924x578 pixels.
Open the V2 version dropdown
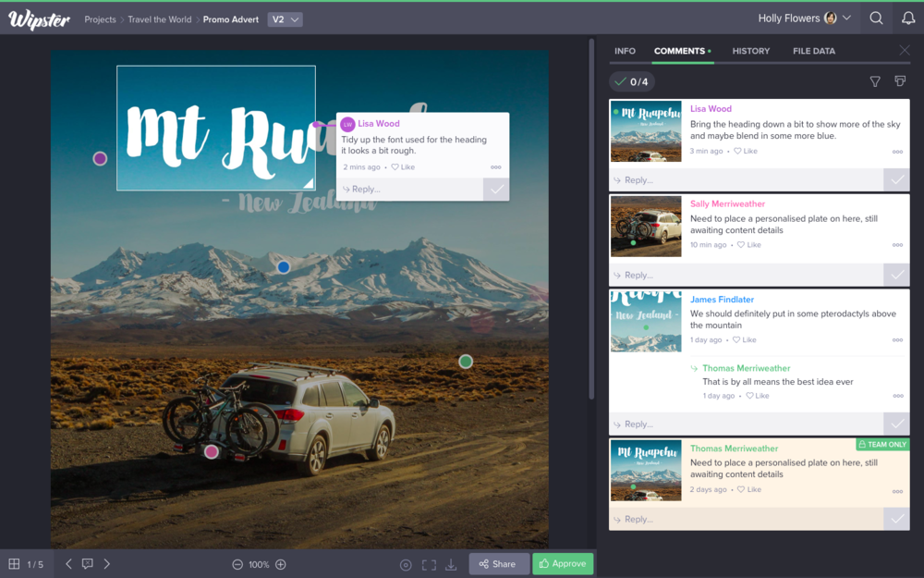(x=286, y=19)
